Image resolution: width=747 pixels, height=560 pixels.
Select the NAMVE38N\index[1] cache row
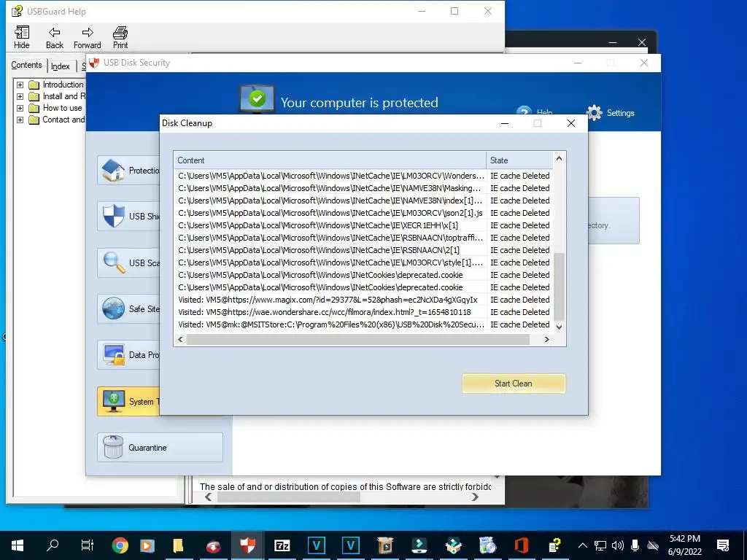pyautogui.click(x=363, y=201)
